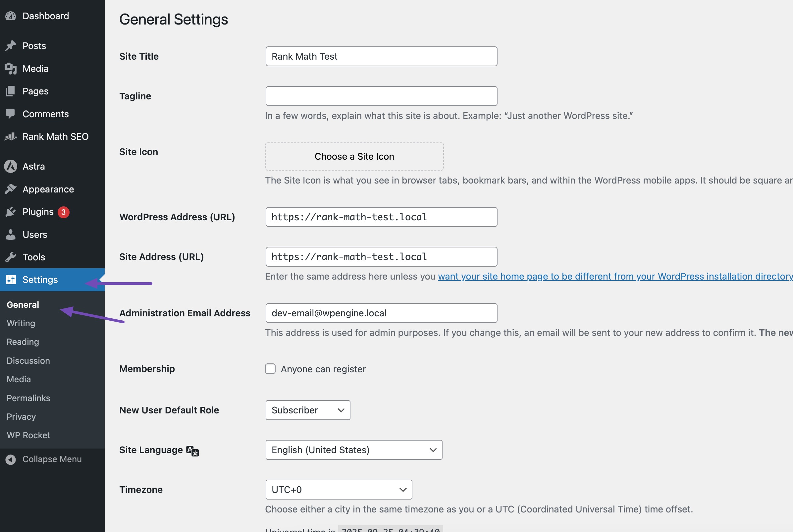Click the Posts pushpin icon
The image size is (793, 532).
[11, 46]
